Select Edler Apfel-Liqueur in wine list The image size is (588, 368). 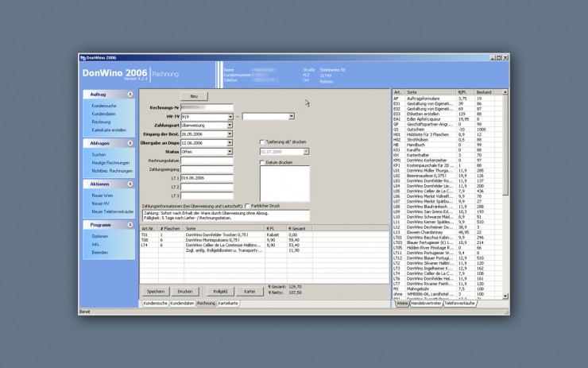point(447,119)
